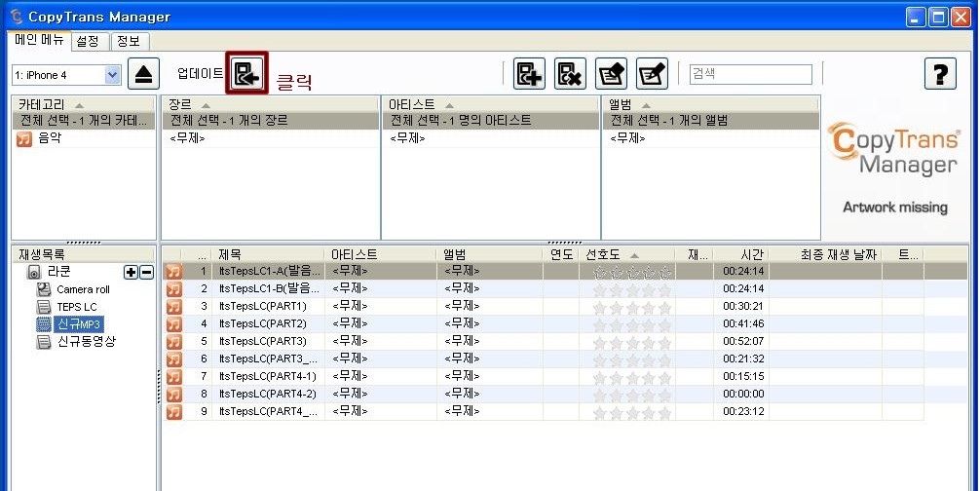Select 신규MP3 playlist
980x491 pixels.
click(x=78, y=324)
